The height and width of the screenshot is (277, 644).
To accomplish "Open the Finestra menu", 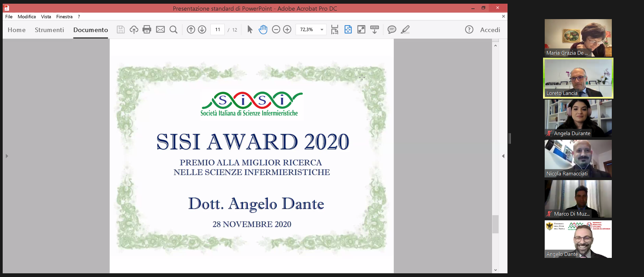I will [x=64, y=16].
